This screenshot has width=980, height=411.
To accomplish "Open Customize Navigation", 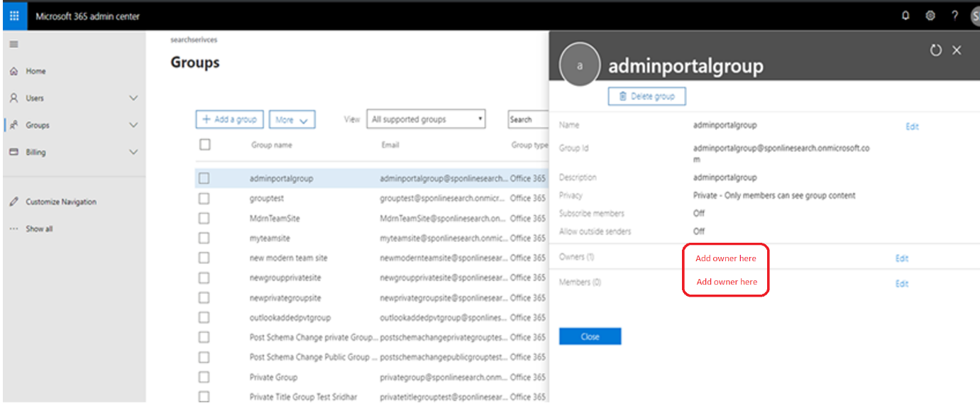I will (x=61, y=202).
